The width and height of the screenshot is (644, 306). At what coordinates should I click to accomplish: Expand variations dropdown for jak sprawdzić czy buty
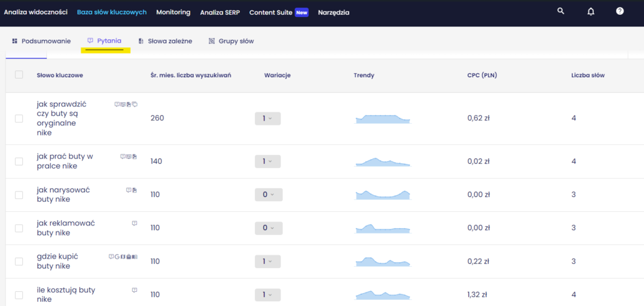(267, 118)
